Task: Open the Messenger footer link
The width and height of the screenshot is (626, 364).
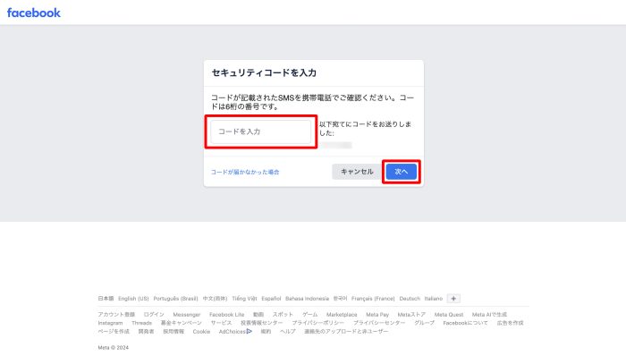Action: pos(187,315)
